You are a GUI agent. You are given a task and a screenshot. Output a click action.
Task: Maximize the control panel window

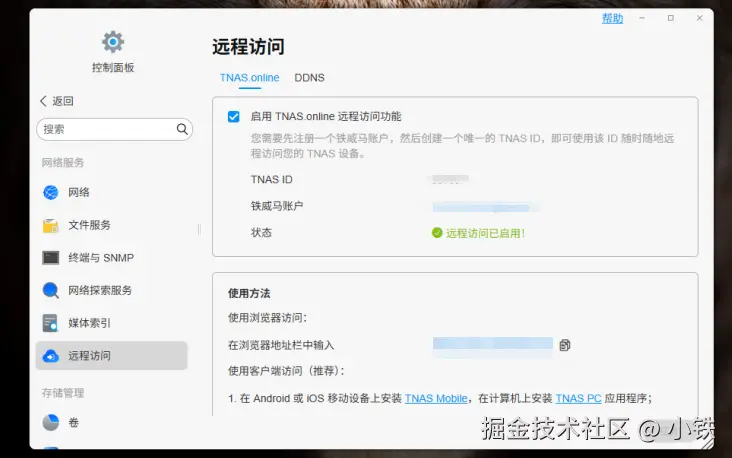[671, 18]
